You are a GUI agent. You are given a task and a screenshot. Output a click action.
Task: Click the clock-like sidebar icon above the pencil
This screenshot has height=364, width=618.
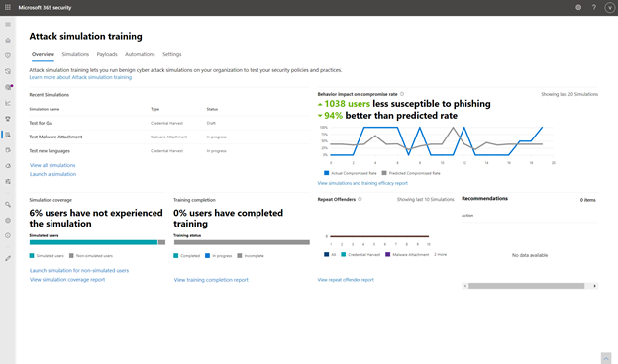[x=8, y=235]
